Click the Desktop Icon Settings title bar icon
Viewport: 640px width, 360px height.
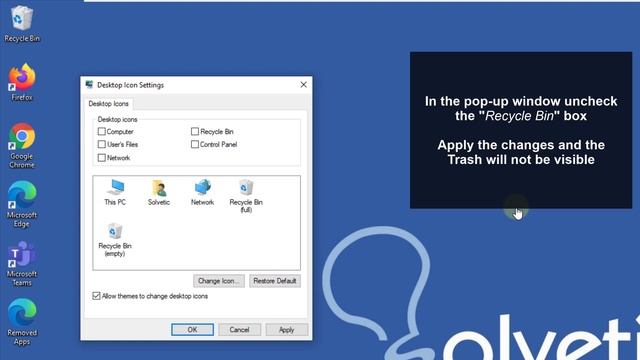(89, 84)
